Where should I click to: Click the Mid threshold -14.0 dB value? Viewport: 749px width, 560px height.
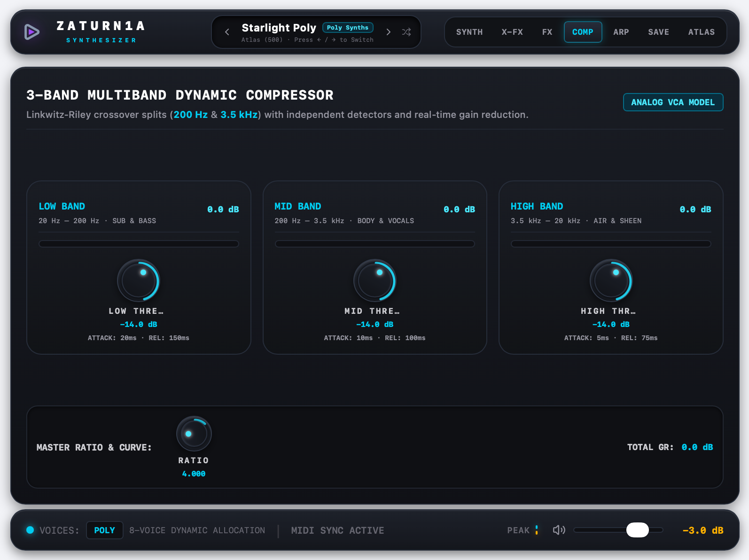pyautogui.click(x=375, y=324)
